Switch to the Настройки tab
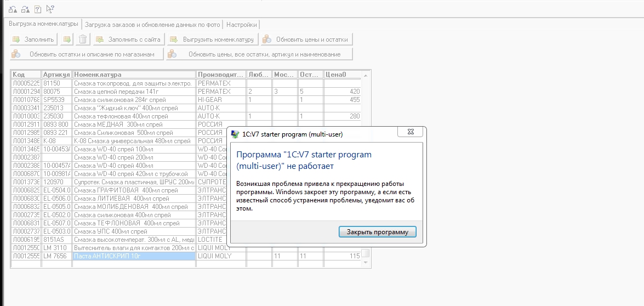This screenshot has height=306, width=644. click(241, 25)
